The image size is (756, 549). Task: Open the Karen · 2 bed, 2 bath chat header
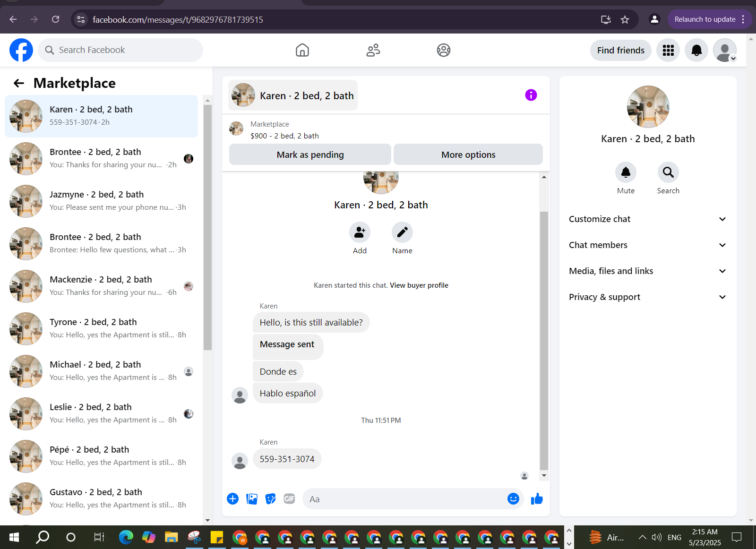point(293,95)
